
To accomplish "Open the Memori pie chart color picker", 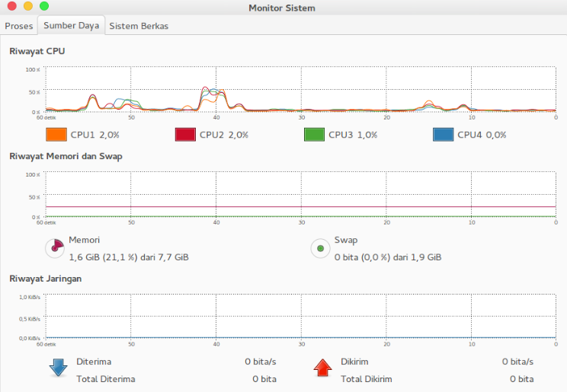I will (55, 248).
